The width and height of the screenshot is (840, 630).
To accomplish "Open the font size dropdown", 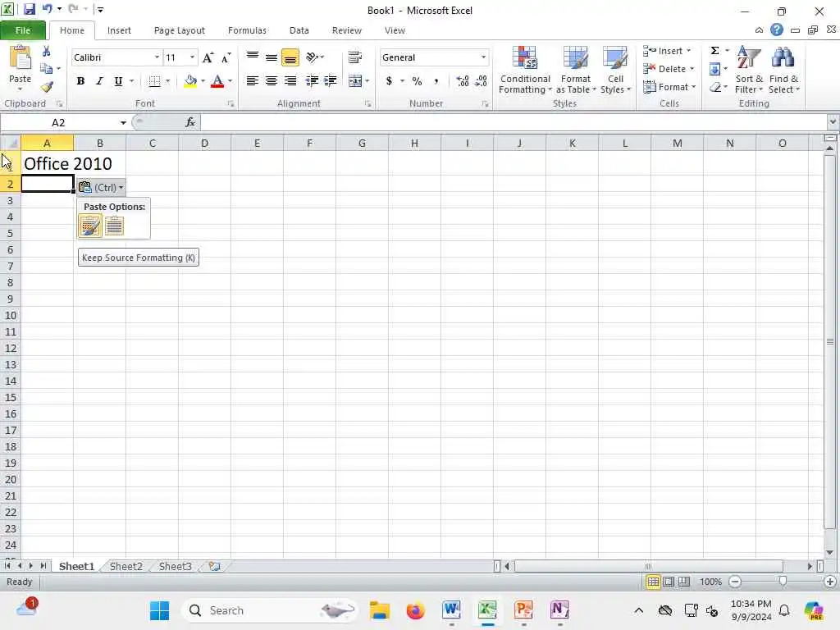I will coord(192,57).
